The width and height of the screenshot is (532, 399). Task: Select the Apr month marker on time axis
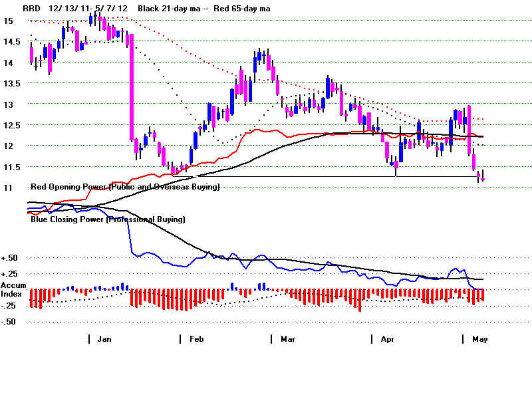387,339
